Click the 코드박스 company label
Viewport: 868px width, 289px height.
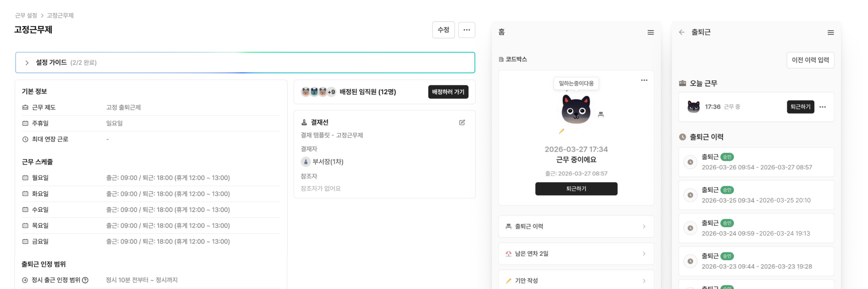513,59
